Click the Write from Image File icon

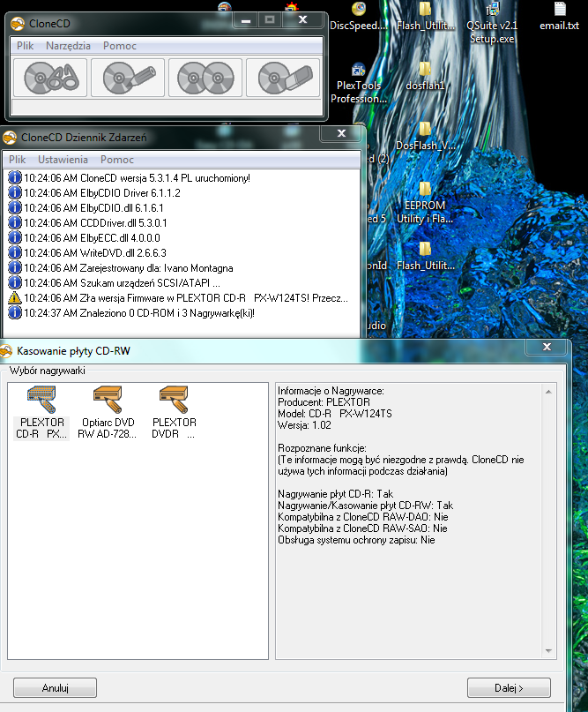(x=128, y=78)
